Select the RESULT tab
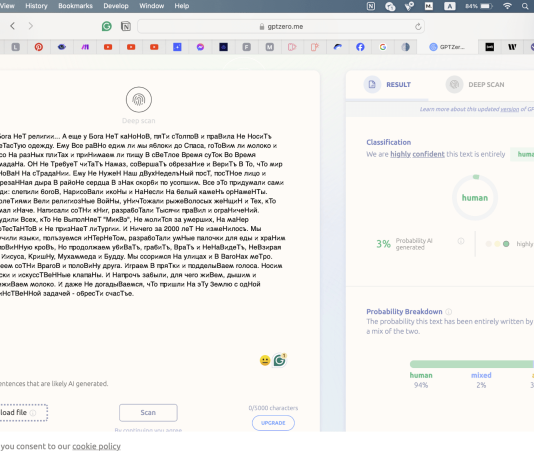This screenshot has height=462, width=534. point(388,84)
